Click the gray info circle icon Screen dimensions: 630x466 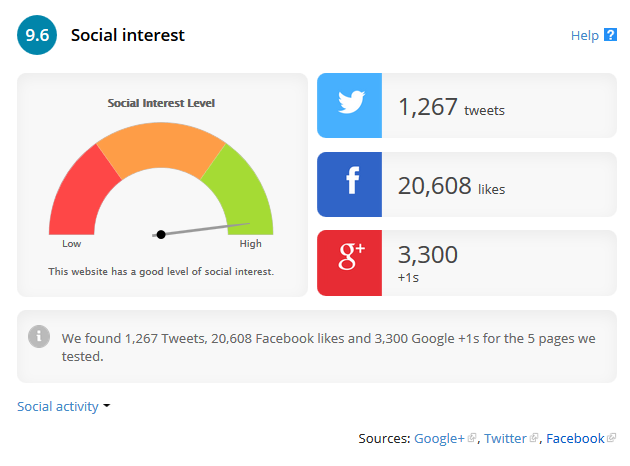[39, 336]
